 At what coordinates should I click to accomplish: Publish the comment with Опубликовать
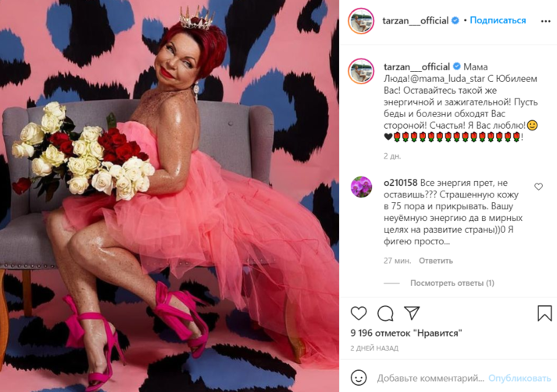520,378
